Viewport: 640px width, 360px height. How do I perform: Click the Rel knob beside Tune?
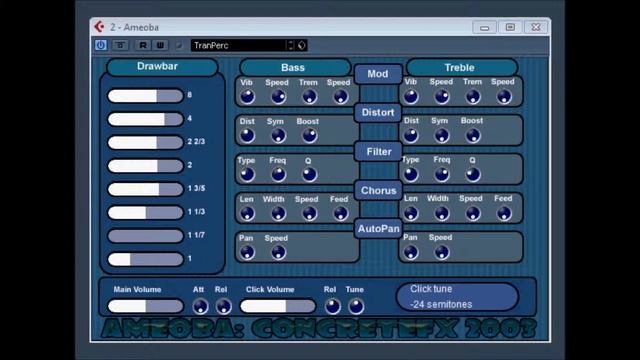(x=333, y=306)
